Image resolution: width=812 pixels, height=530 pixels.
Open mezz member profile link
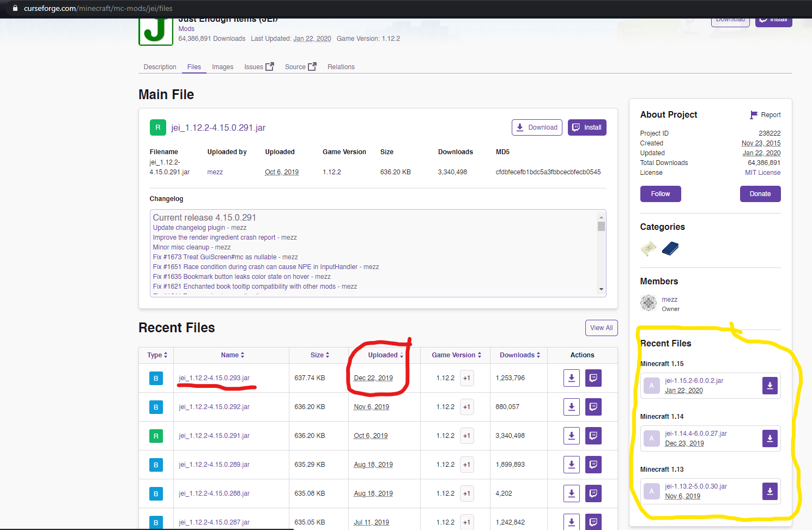point(670,300)
